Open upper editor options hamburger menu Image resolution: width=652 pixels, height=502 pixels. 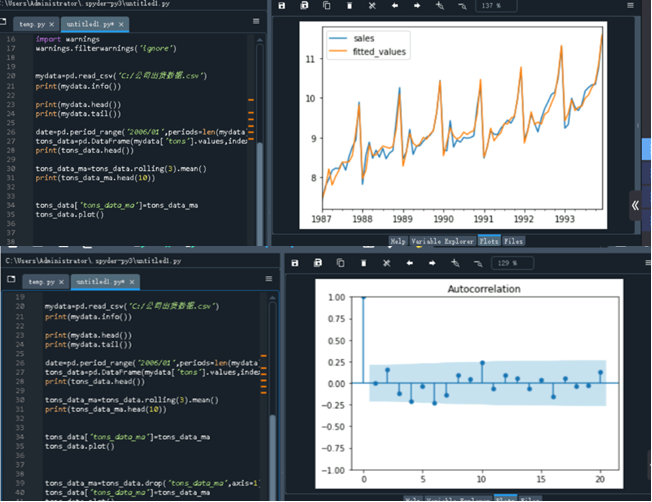point(256,21)
